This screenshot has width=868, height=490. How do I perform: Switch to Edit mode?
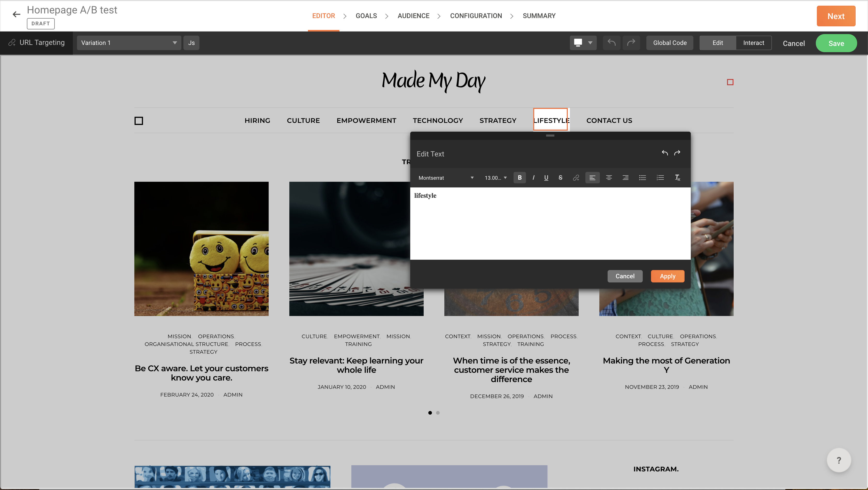point(717,43)
